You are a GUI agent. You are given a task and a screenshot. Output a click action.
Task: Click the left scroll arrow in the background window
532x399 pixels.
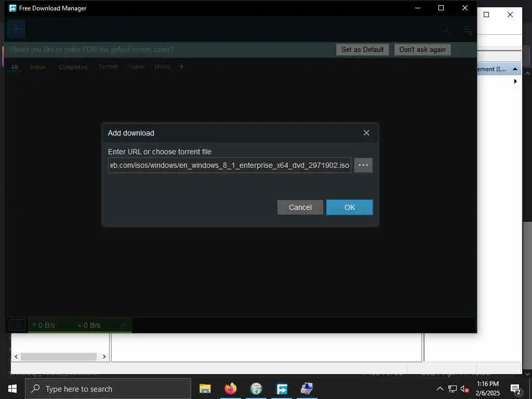pos(16,356)
